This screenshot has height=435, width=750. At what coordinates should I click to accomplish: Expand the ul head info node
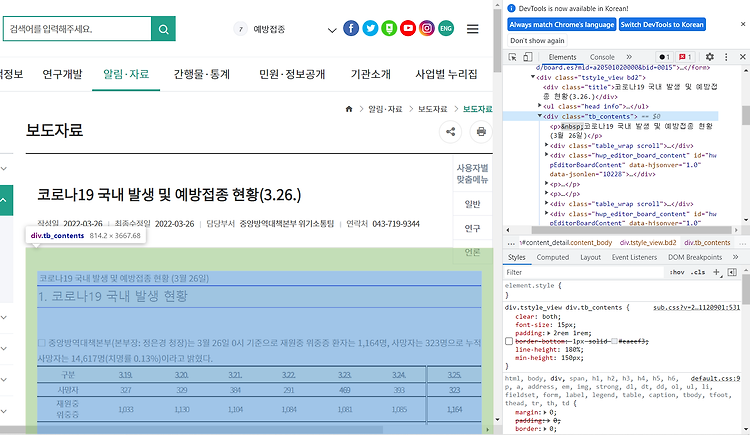point(540,106)
